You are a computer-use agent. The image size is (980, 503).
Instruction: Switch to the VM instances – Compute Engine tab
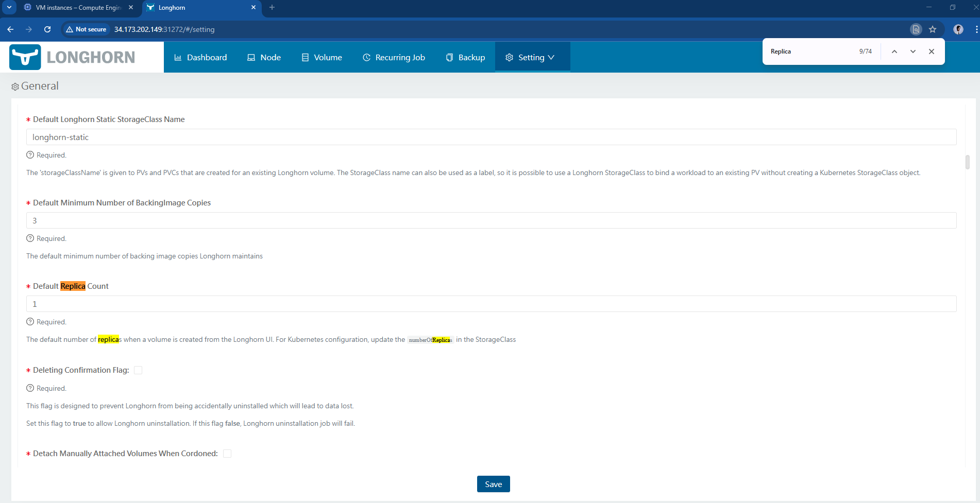(78, 8)
